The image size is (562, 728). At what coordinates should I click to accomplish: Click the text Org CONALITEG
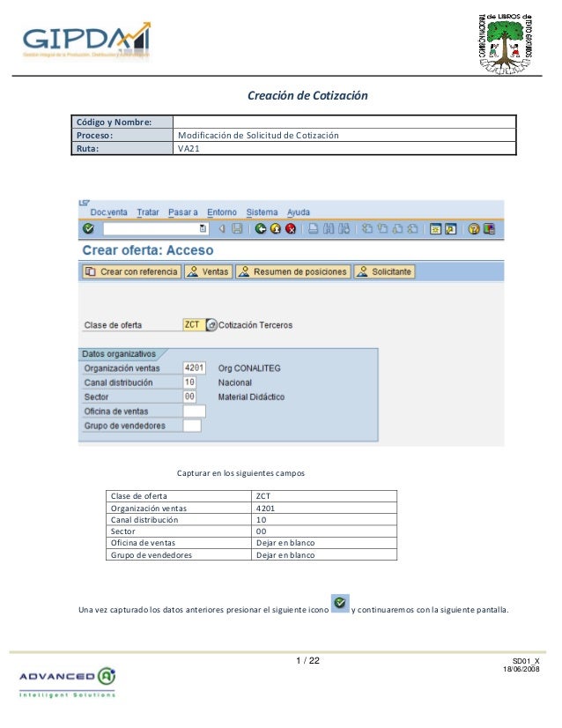click(x=249, y=368)
